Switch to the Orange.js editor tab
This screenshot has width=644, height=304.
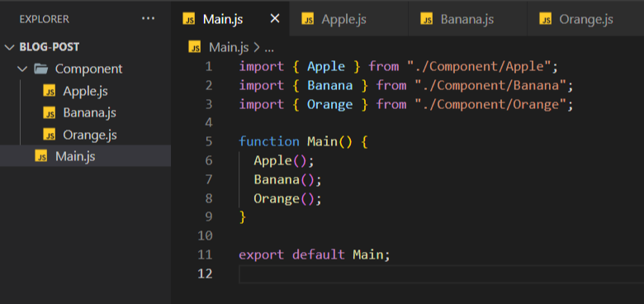pos(586,19)
